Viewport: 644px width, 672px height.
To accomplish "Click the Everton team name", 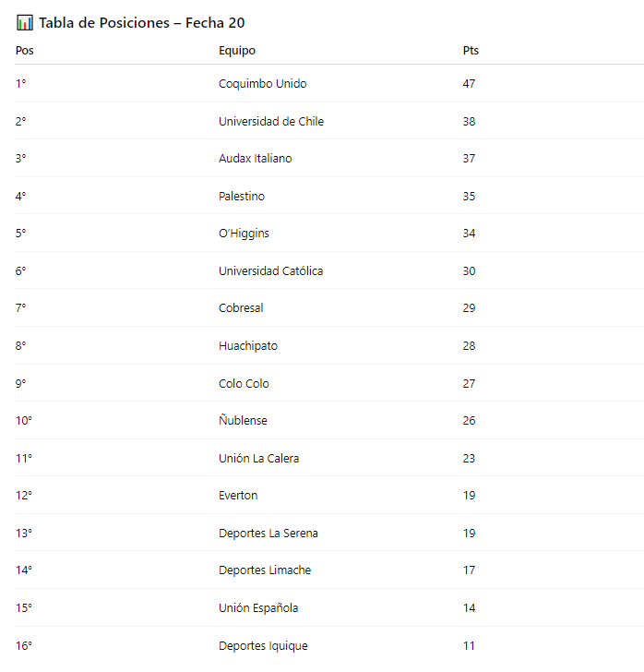I will tap(238, 496).
